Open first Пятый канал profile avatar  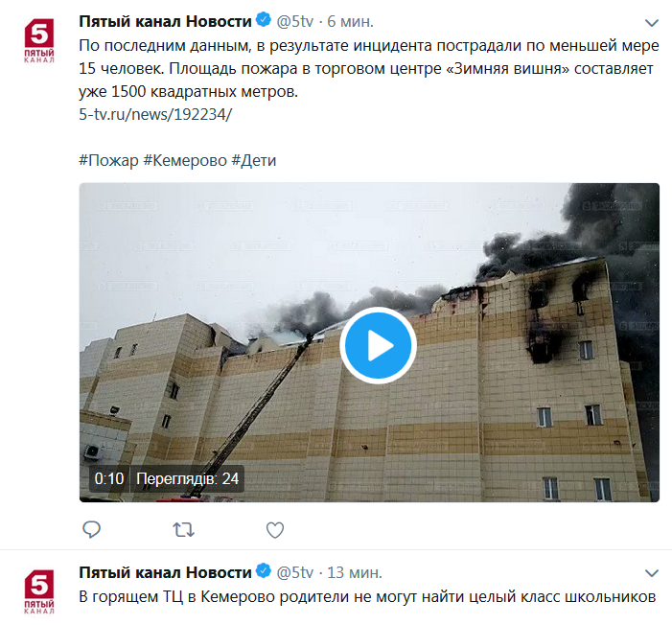point(39,40)
